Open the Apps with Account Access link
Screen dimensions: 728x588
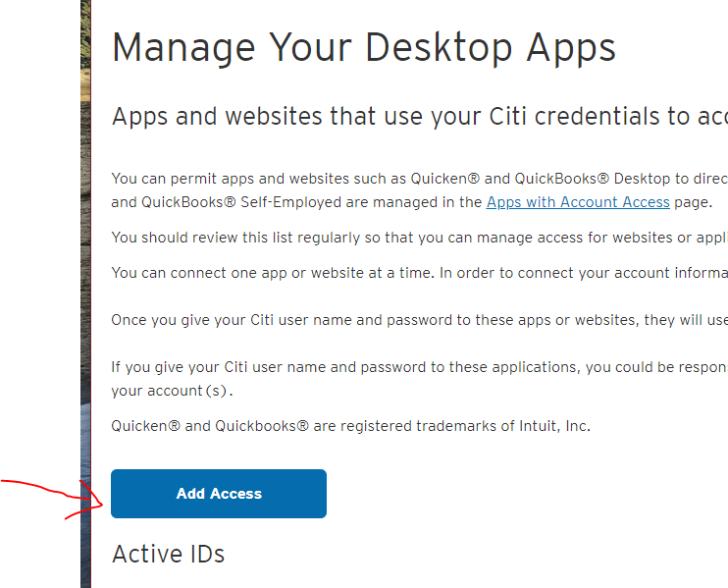[578, 202]
